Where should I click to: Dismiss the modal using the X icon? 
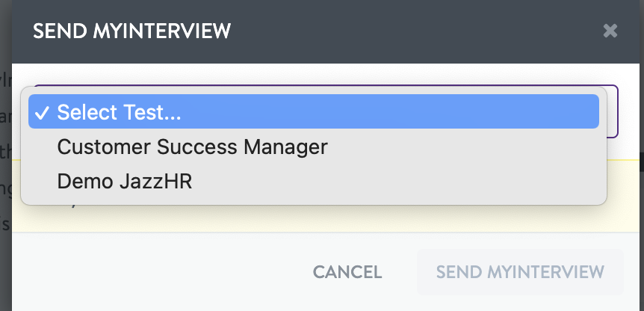click(610, 31)
